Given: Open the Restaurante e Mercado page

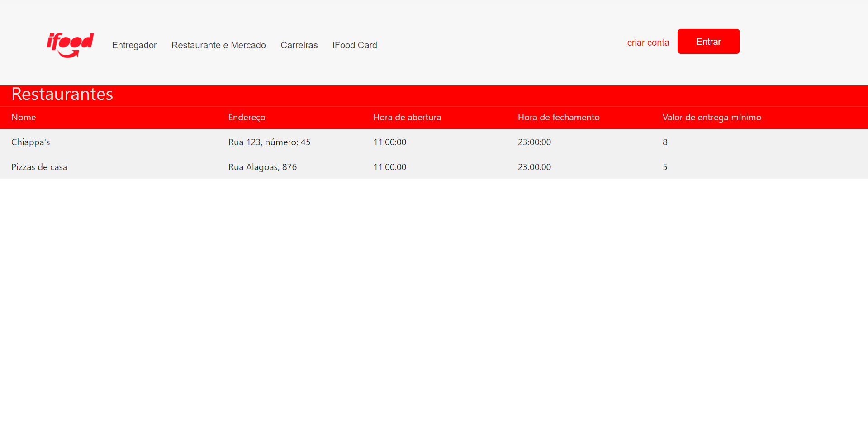Looking at the screenshot, I should click(218, 45).
